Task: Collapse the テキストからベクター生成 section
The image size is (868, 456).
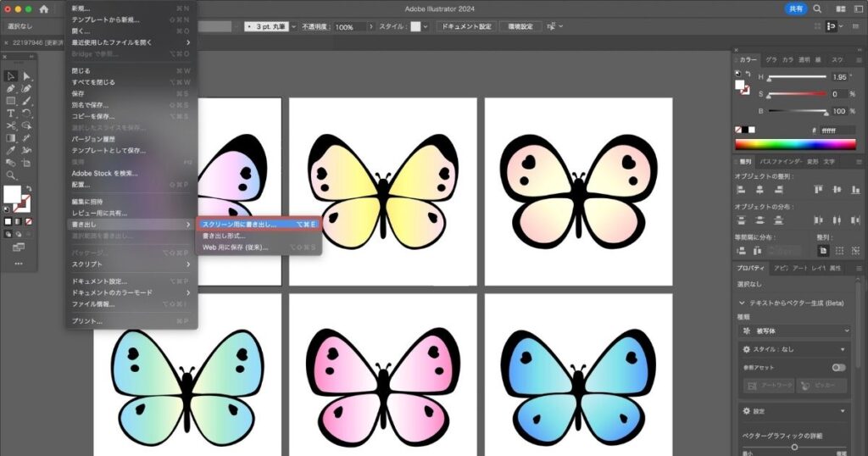Action: click(743, 303)
